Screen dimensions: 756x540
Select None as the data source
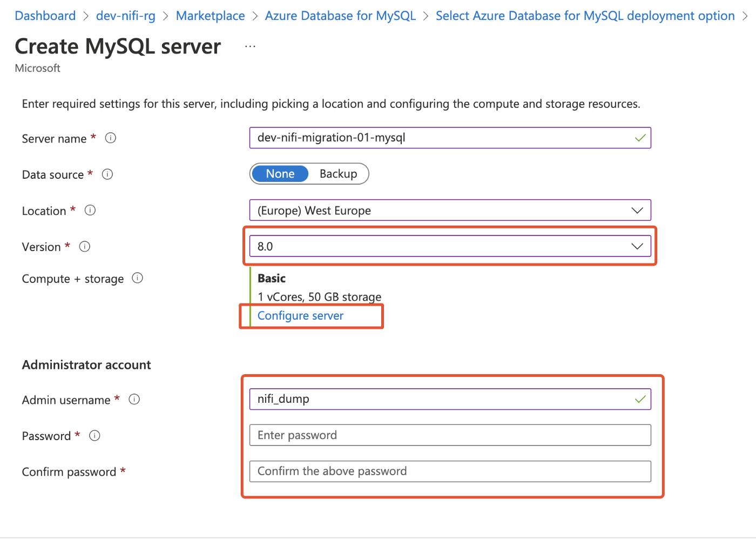tap(280, 173)
